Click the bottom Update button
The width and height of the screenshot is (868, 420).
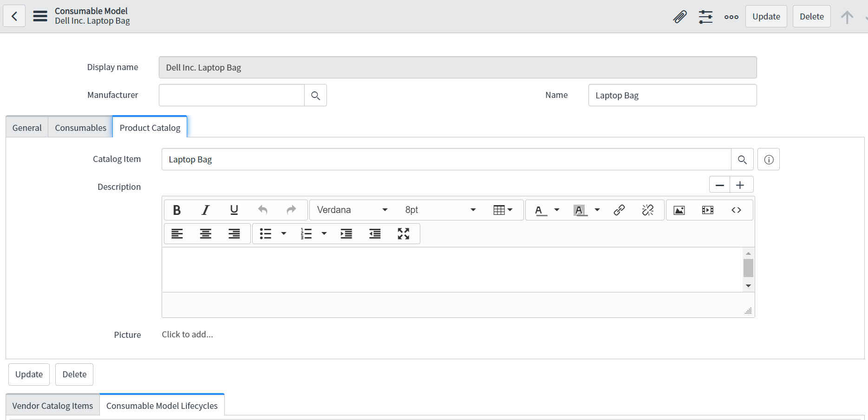pyautogui.click(x=29, y=374)
